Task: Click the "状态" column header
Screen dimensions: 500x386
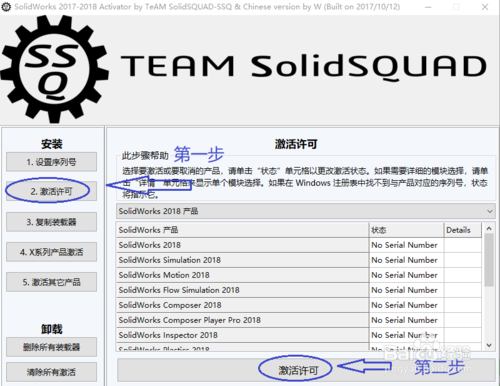Action: 406,230
